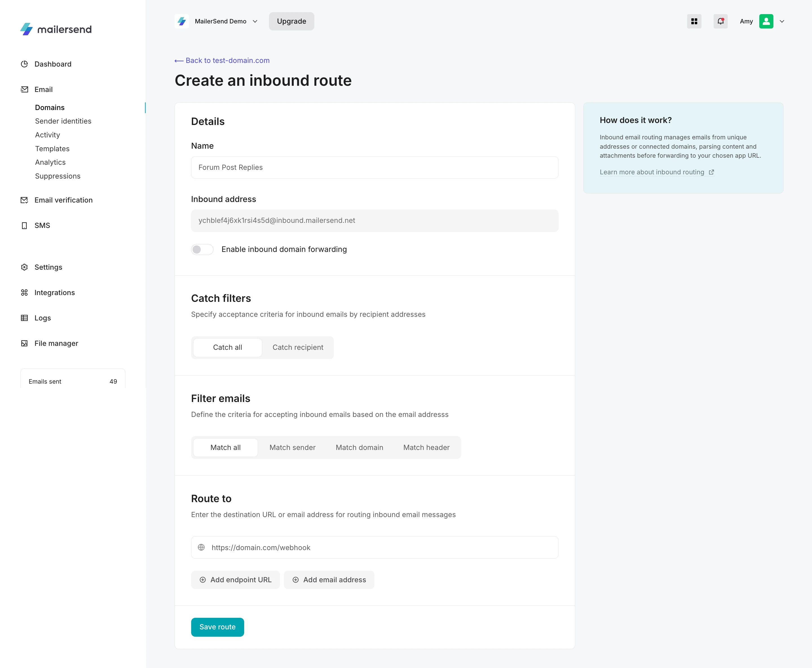Click Amy's green avatar icon
This screenshot has height=668, width=812.
[766, 21]
